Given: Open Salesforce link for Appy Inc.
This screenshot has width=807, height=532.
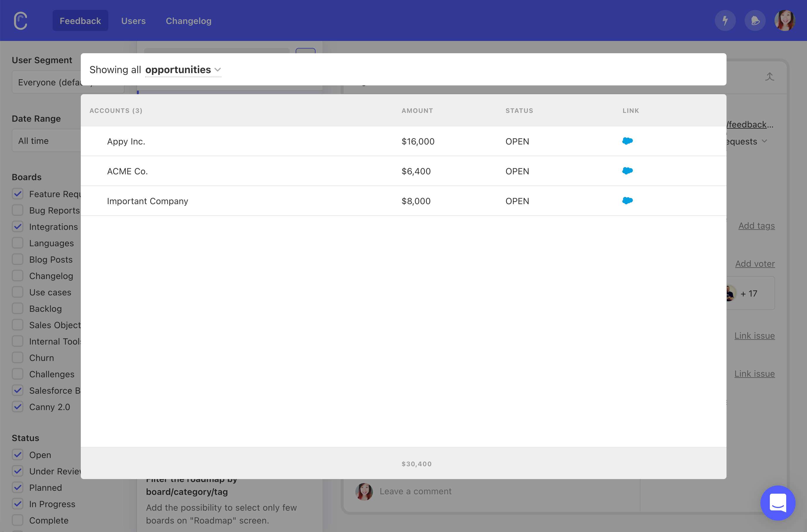Looking at the screenshot, I should click(627, 141).
